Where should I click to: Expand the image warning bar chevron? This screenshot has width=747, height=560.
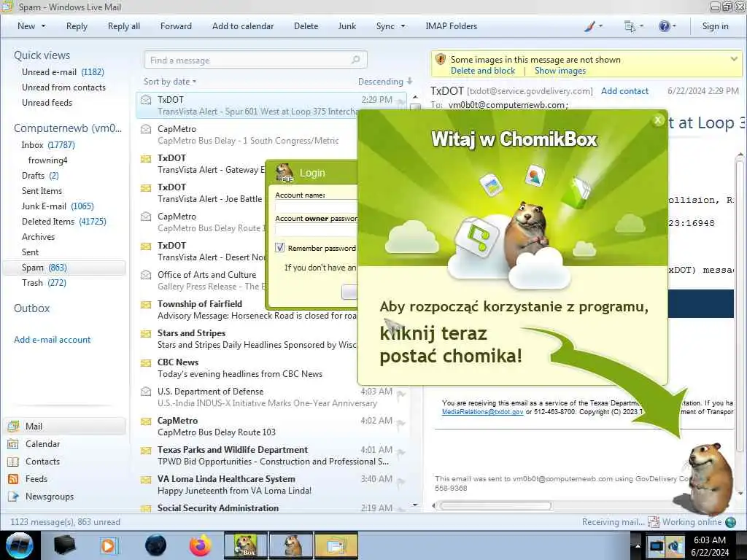click(x=734, y=59)
